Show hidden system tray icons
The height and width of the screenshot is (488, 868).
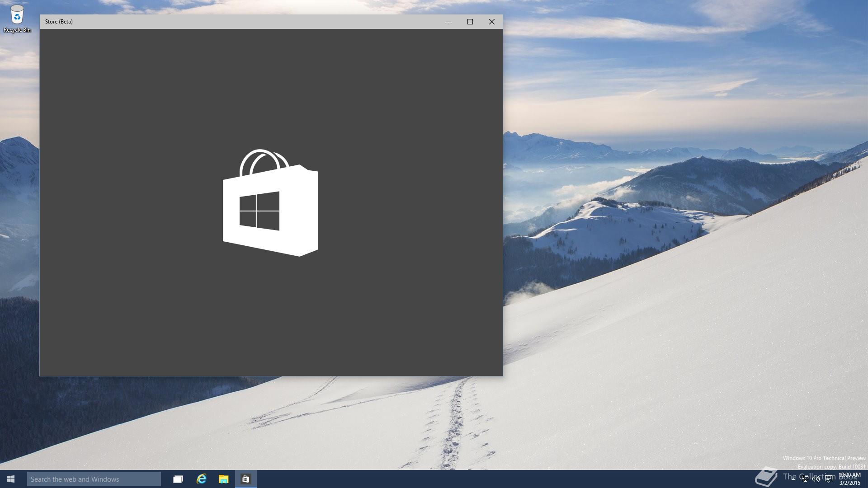point(793,479)
